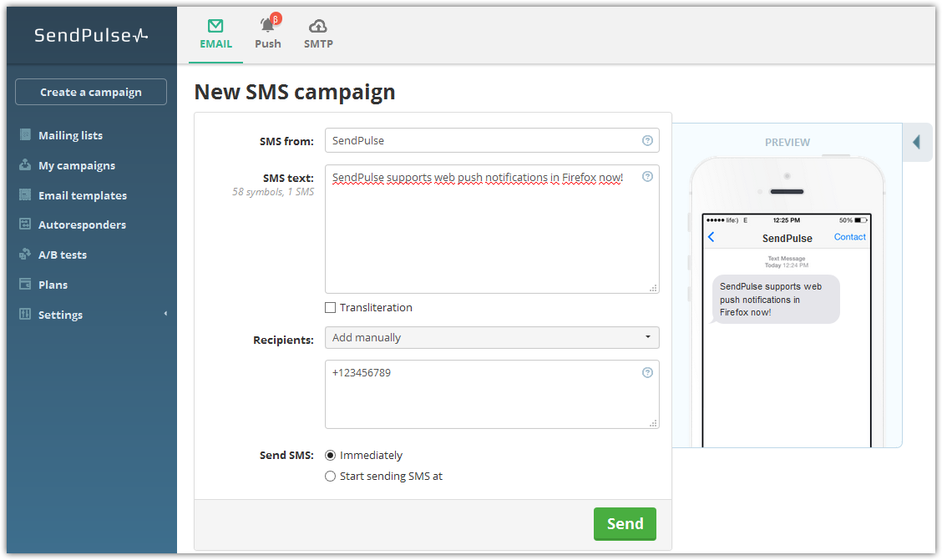Click the preview SMS message bubble
Image resolution: width=942 pixels, height=560 pixels.
coord(775,300)
